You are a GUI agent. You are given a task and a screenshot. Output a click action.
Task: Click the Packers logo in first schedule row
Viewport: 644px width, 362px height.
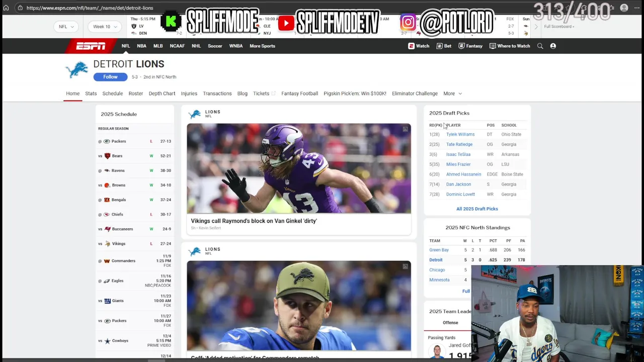coord(107,141)
